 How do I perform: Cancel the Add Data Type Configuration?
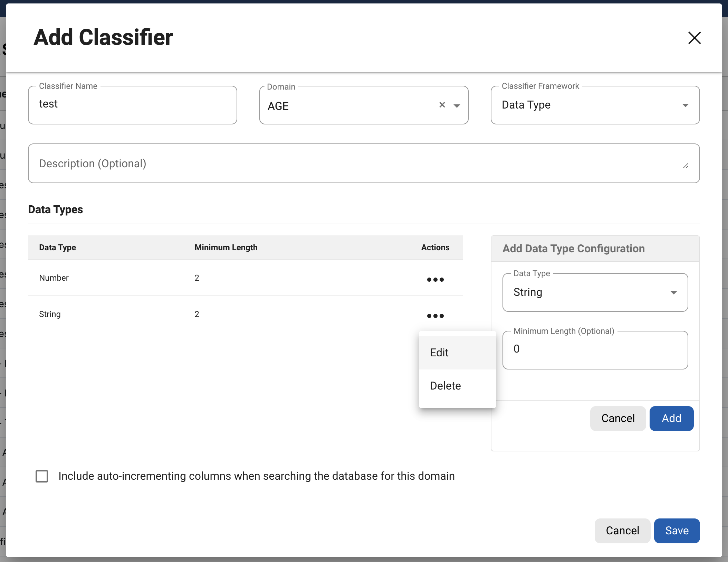tap(618, 418)
